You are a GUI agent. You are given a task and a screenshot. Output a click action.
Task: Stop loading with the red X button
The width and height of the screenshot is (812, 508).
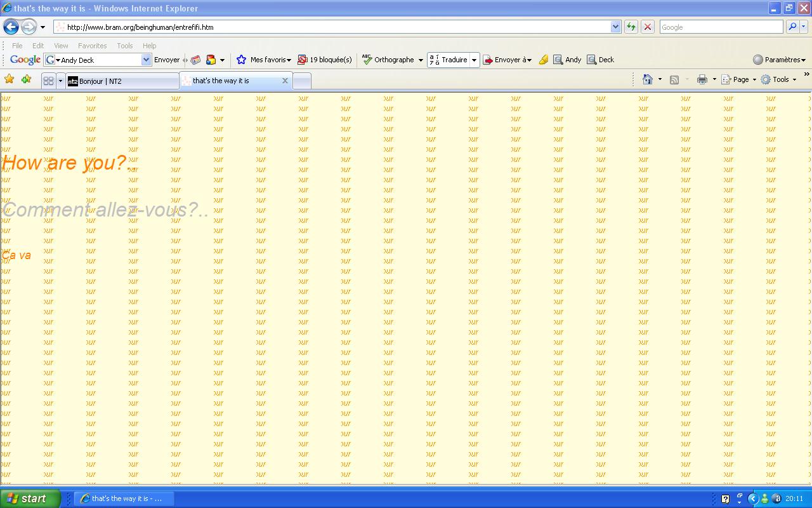647,27
